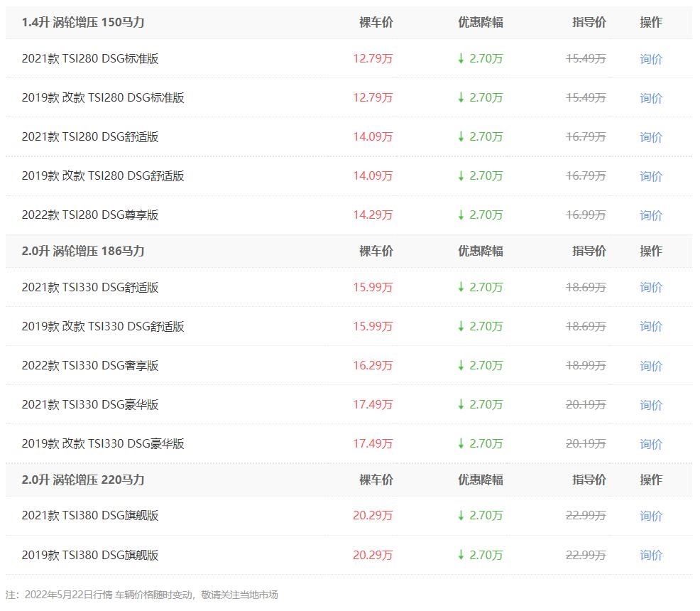Click the green down arrow for 2019款 改款 TSI330 DSG舒适版
This screenshot has width=700, height=611.
coord(461,326)
